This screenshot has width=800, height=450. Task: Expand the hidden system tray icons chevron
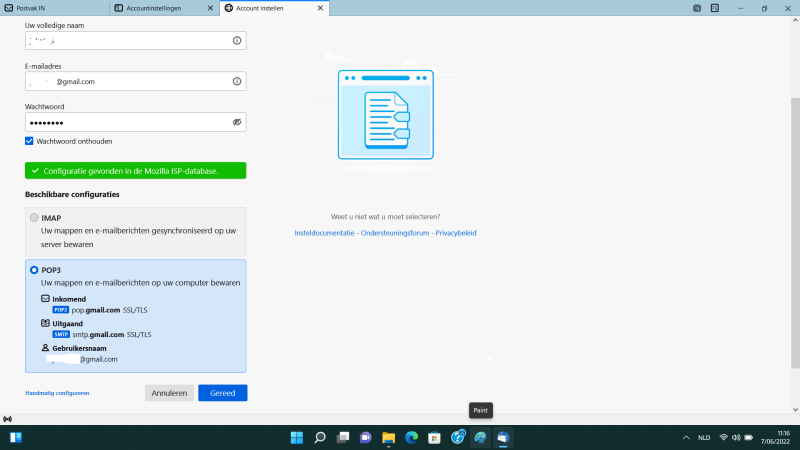pos(686,437)
